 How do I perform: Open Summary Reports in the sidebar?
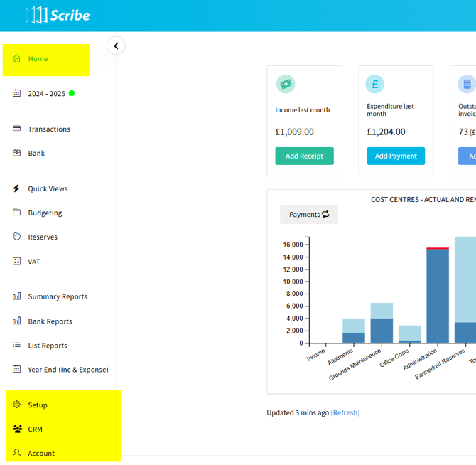click(x=58, y=296)
